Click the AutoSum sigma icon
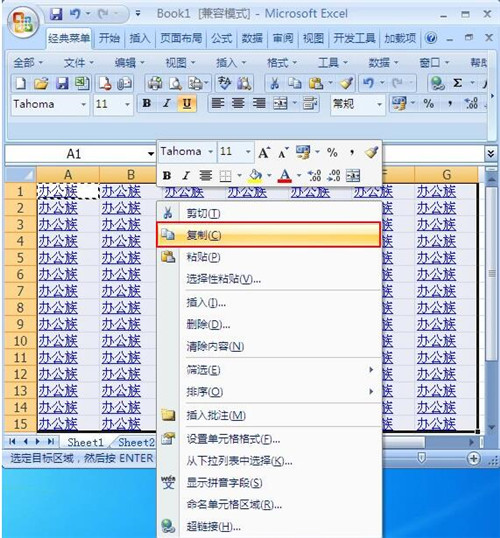Screen dimensions: 500x538 tap(457, 83)
